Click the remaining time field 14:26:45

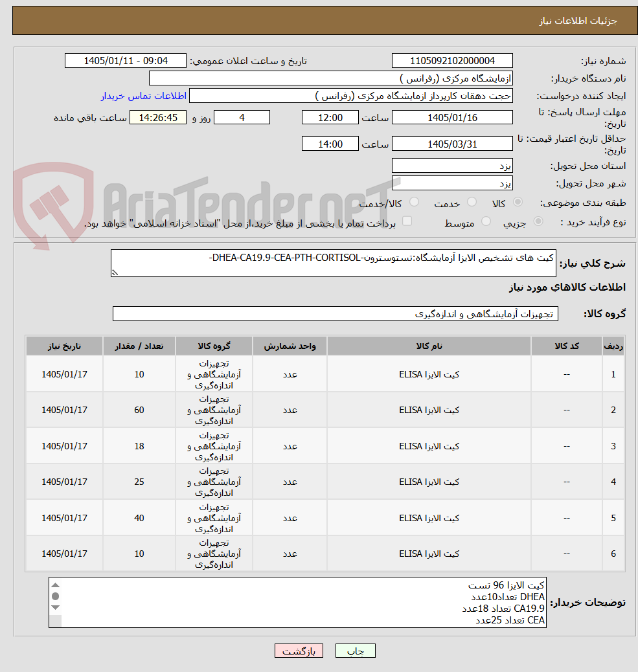coord(158,117)
